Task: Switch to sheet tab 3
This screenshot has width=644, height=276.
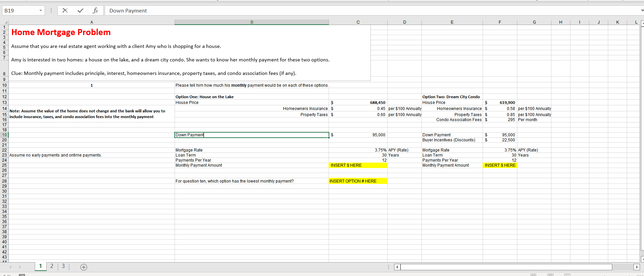Action: 63,266
